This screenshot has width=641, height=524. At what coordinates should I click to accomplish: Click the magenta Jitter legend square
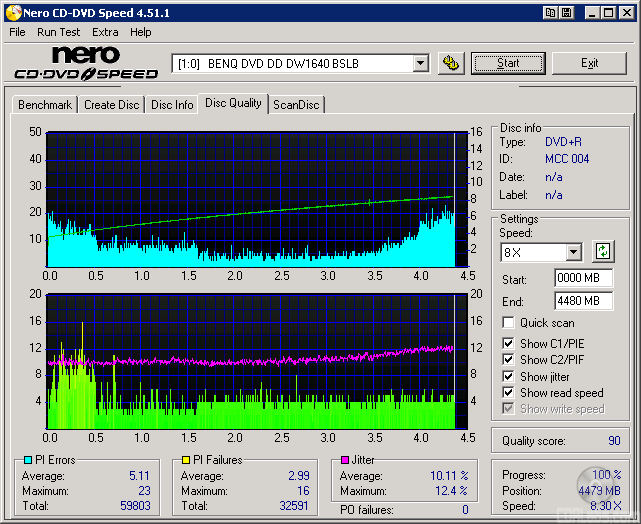346,460
